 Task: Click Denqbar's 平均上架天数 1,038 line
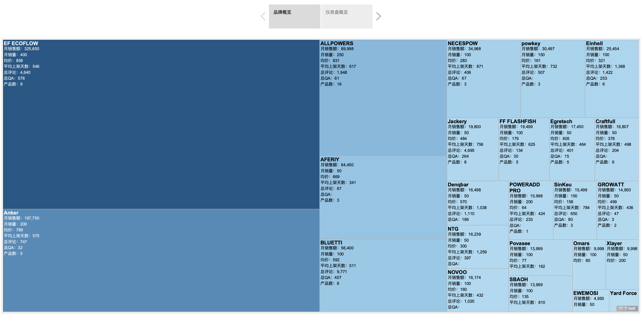point(467,208)
